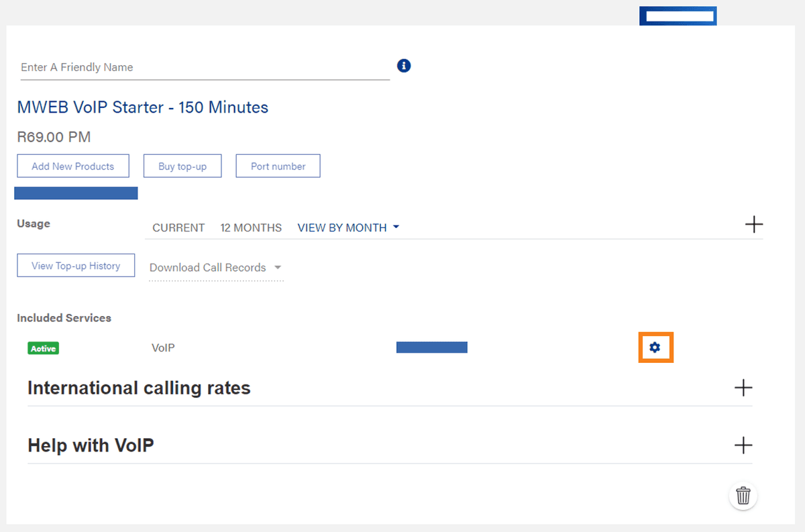Click the VoIP service name text
805x532 pixels.
163,348
